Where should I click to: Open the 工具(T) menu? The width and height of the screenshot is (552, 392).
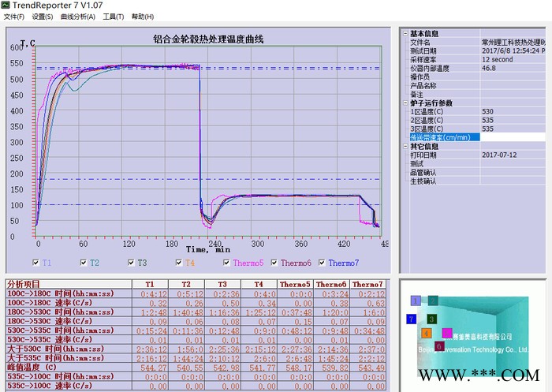tap(114, 17)
